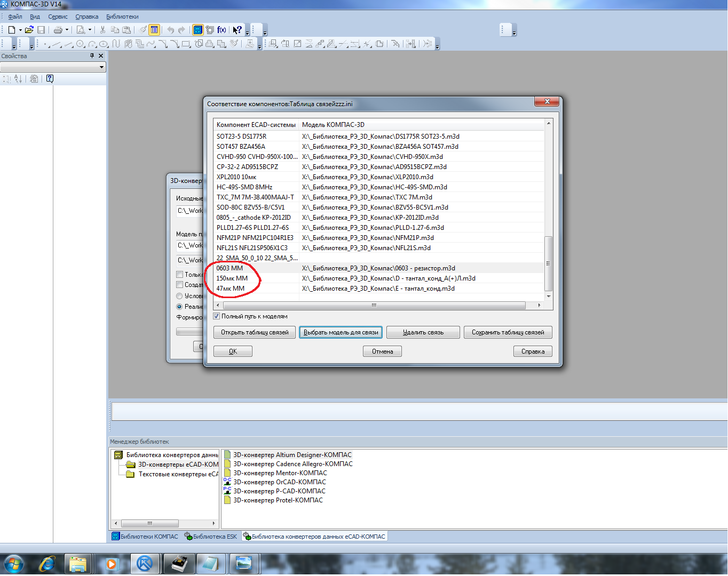Open a file with the folder icon

pyautogui.click(x=29, y=30)
